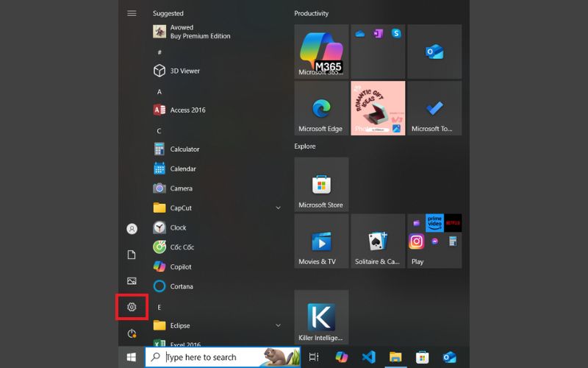Click the # section header
The height and width of the screenshot is (368, 588).
point(159,52)
